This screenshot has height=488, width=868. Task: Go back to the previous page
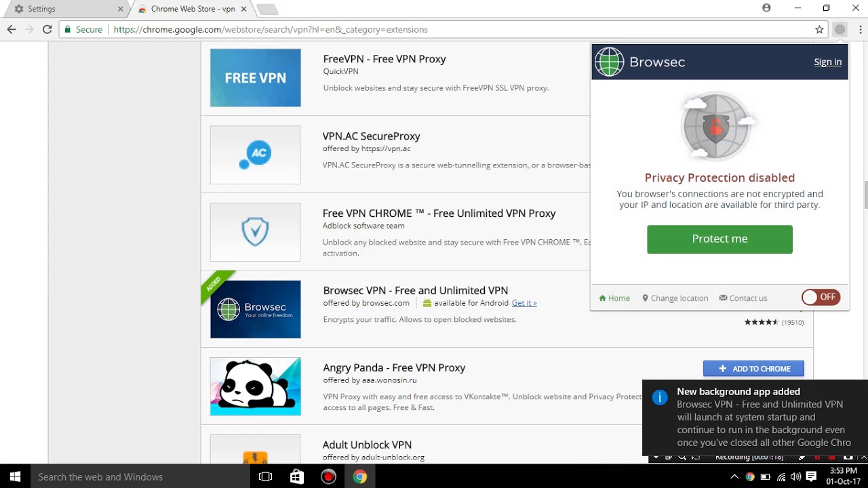click(12, 30)
